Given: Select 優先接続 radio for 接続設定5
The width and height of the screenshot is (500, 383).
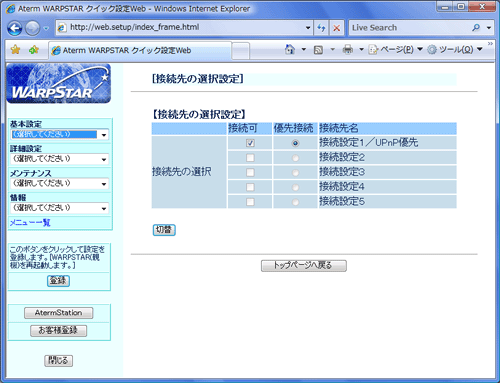Looking at the screenshot, I should tap(295, 202).
